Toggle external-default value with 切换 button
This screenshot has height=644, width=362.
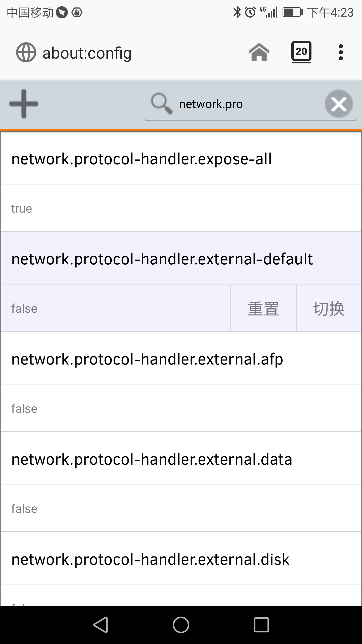329,308
